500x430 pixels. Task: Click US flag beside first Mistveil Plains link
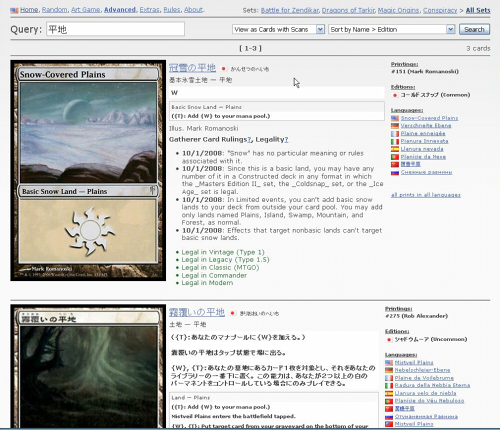(x=389, y=363)
